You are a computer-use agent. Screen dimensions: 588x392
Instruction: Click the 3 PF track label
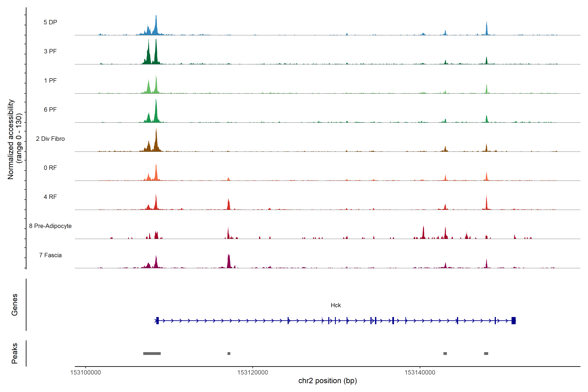tap(50, 51)
